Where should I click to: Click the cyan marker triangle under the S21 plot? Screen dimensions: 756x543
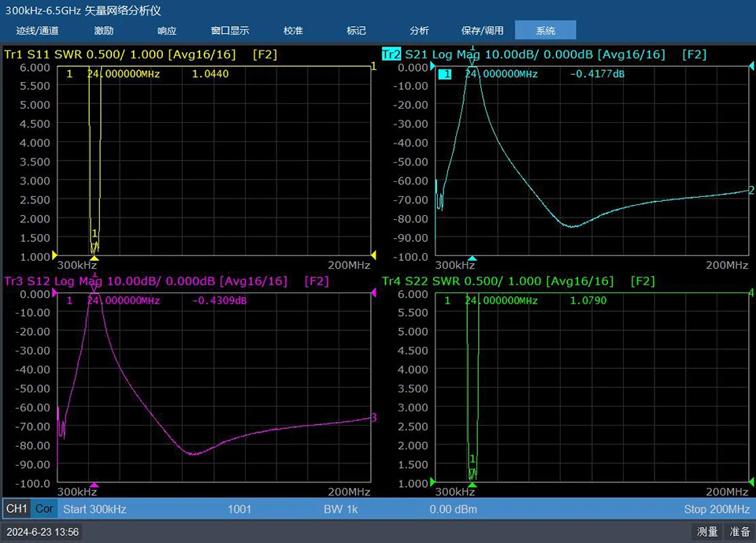(x=472, y=258)
